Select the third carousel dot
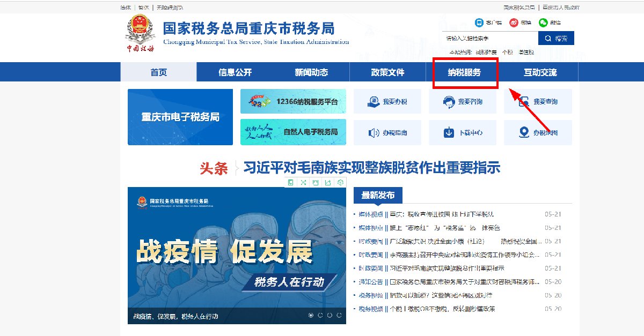The width and height of the screenshot is (644, 336). 330,315
